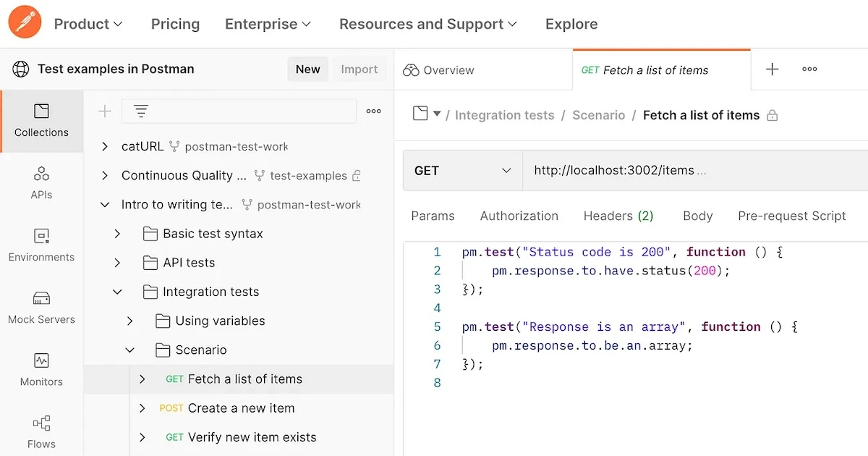Open the collections panel three-dot options menu
The image size is (868, 456).
373,111
